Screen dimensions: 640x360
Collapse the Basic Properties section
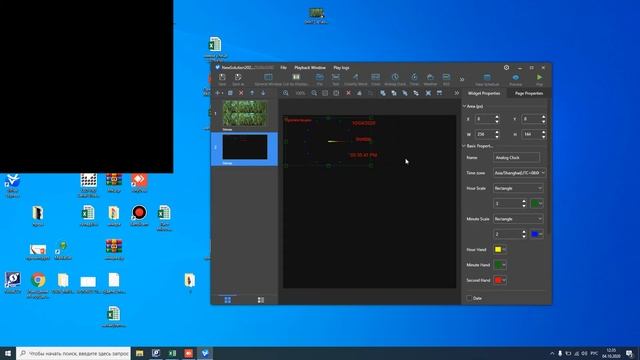click(x=464, y=146)
